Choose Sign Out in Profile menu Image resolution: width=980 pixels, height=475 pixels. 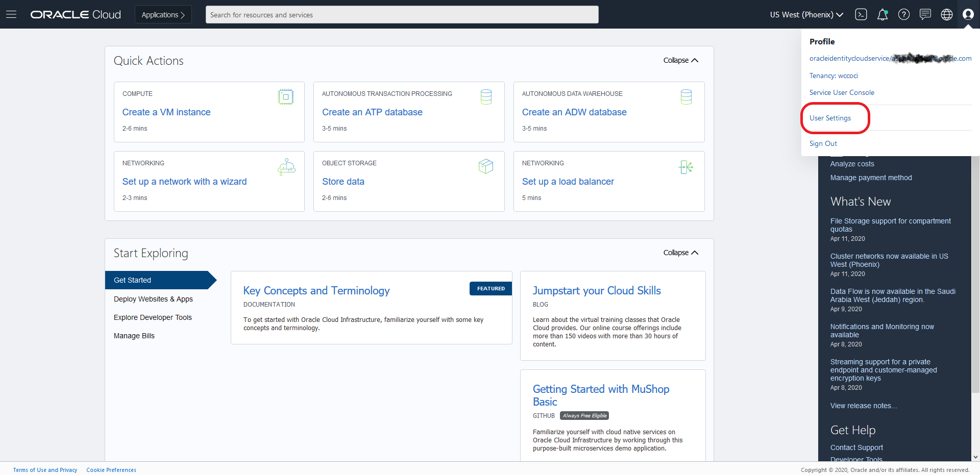point(823,143)
